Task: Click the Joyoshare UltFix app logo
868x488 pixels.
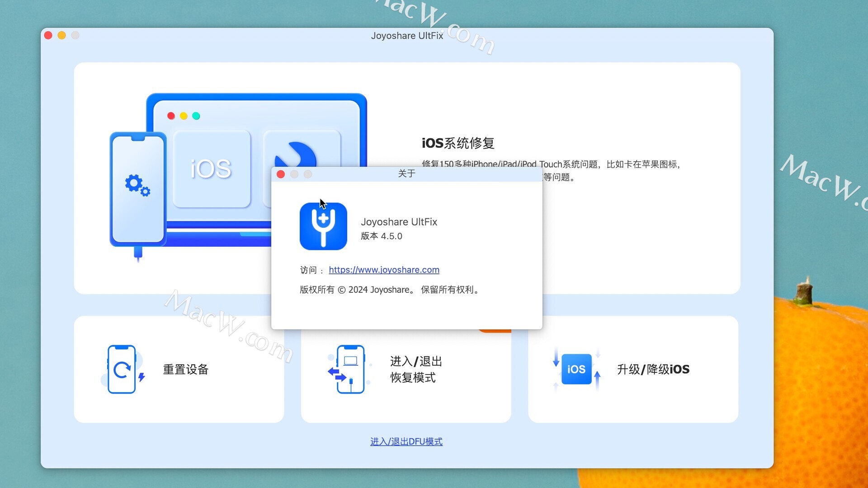Action: (323, 226)
